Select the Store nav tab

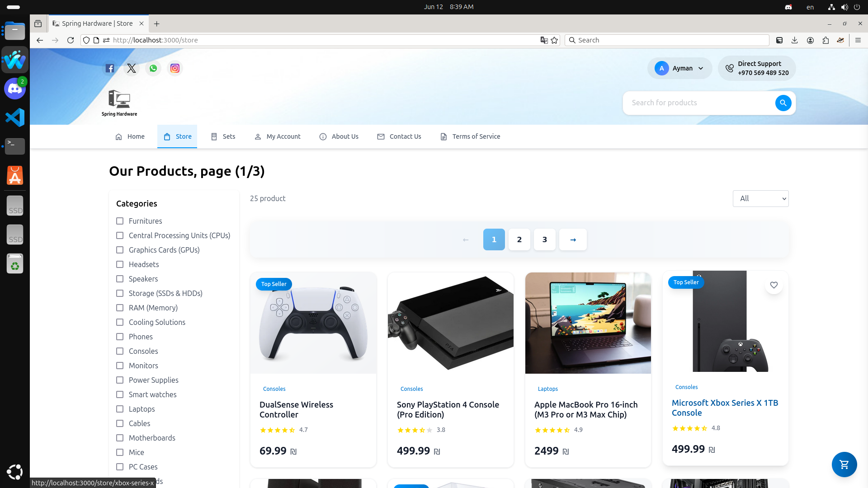coord(177,136)
